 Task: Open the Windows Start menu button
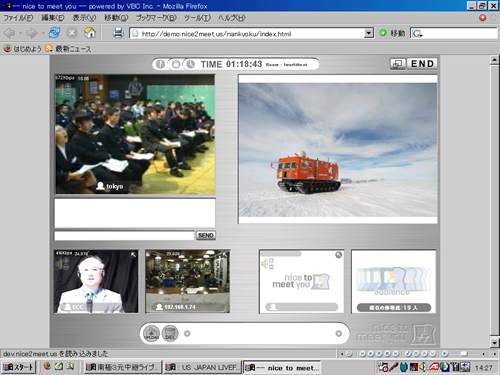tap(18, 367)
